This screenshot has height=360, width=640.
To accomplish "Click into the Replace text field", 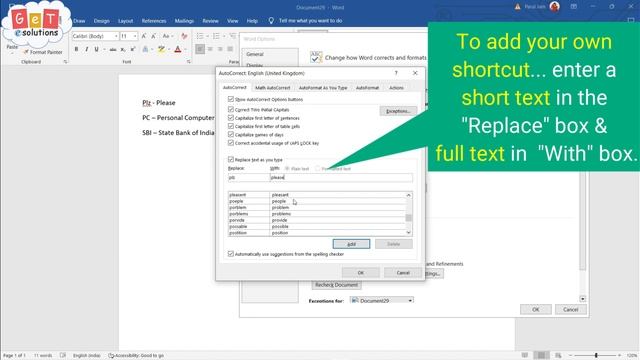I will (248, 178).
